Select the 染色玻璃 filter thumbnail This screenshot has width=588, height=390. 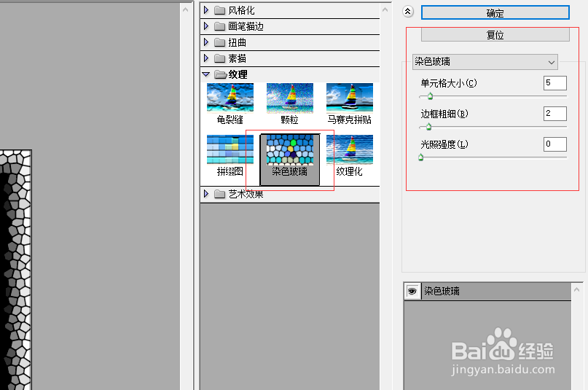coord(289,160)
